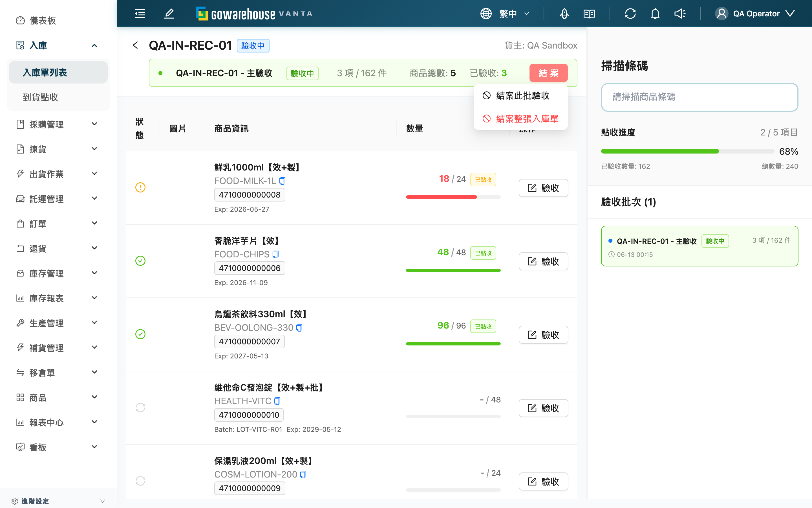812x508 pixels.
Task: Select the QA-IN-REC-01 - 主驗收 batch card
Action: (699, 246)
